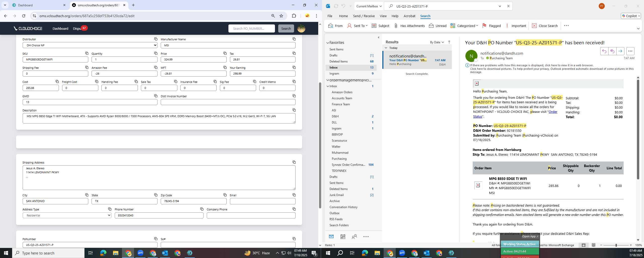The height and width of the screenshot is (258, 644).
Task: Open Copilot button in Outlook
Action: click(x=631, y=16)
